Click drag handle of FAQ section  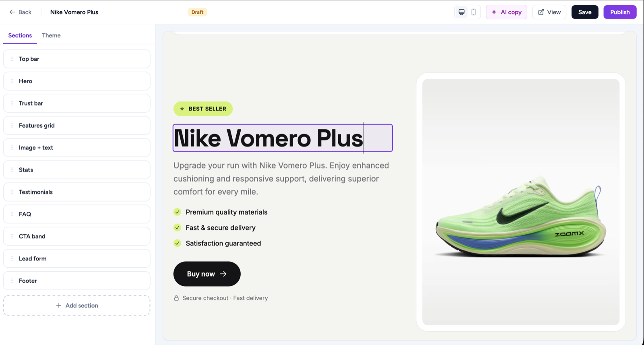point(12,214)
